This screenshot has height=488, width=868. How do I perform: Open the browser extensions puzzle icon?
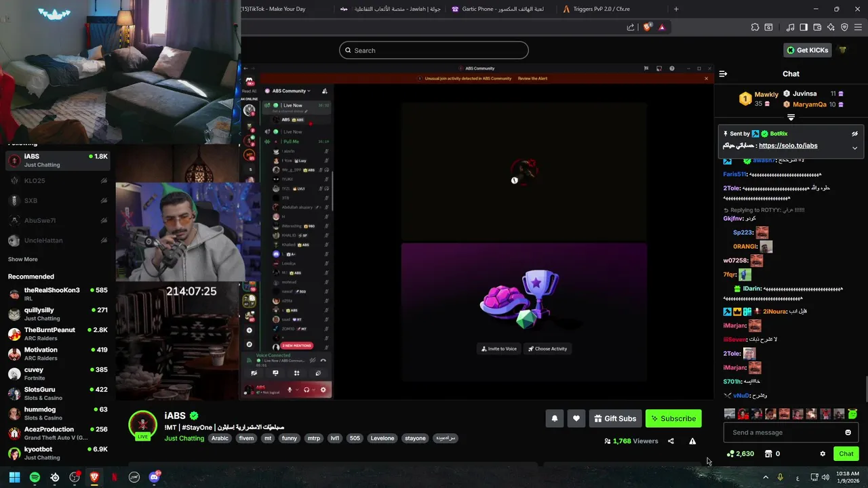coord(755,27)
